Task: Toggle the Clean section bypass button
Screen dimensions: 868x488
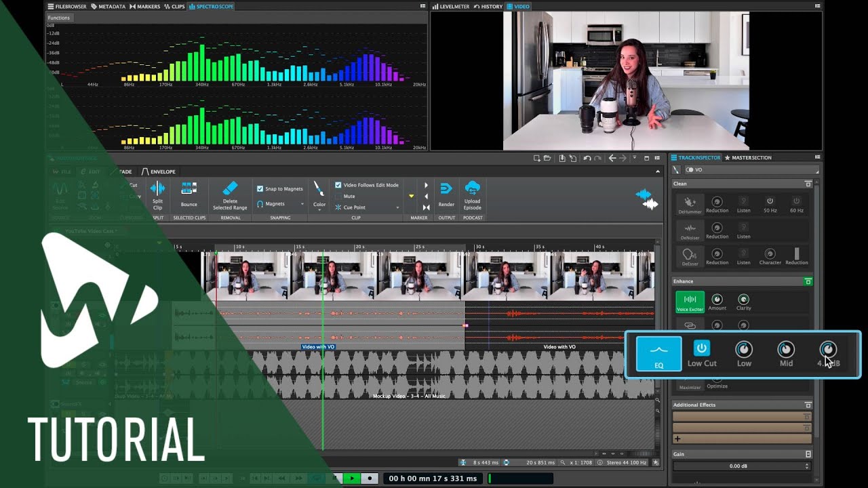Action: [808, 184]
